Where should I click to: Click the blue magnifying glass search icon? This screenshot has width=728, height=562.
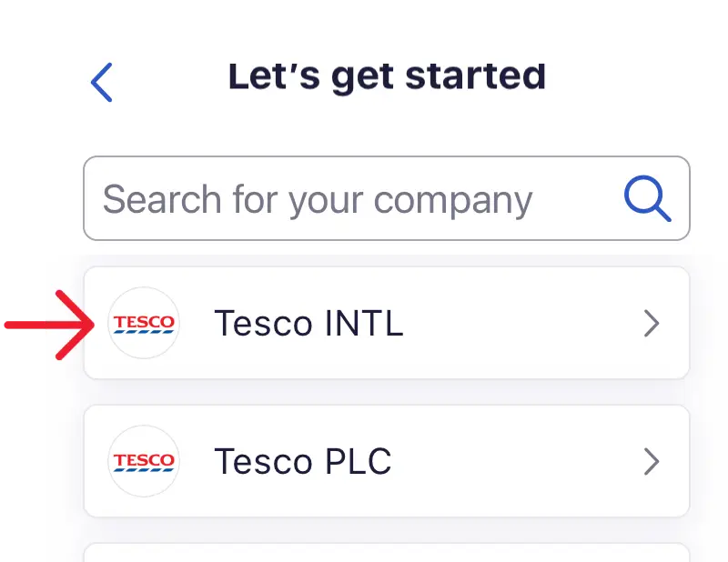point(647,199)
